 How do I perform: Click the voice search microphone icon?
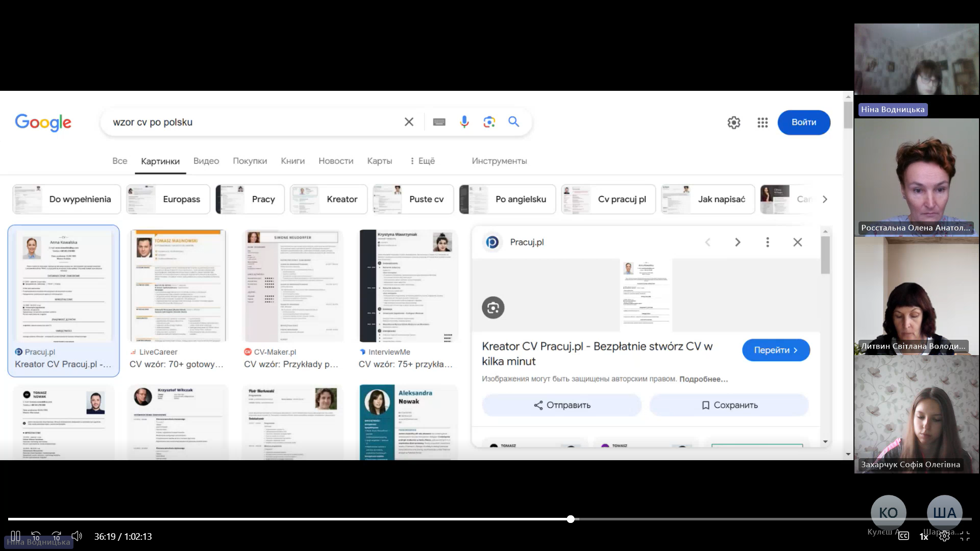click(464, 122)
